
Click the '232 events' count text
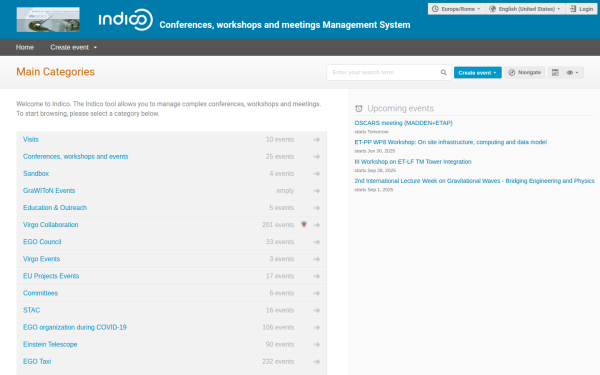coord(278,362)
